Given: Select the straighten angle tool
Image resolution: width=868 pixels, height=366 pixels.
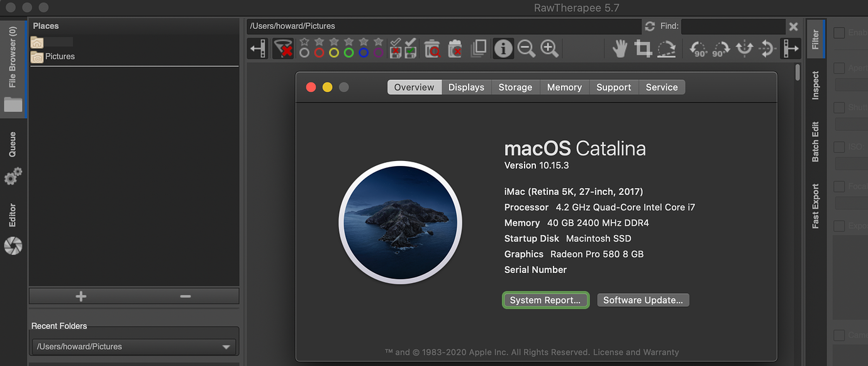Looking at the screenshot, I should [x=666, y=48].
